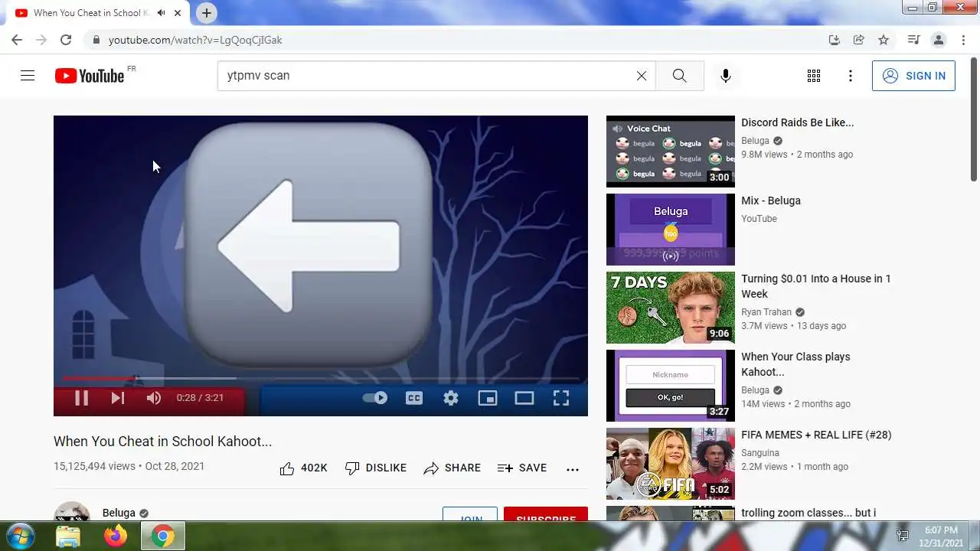
Task: SAVE the video to a playlist
Action: pyautogui.click(x=522, y=468)
